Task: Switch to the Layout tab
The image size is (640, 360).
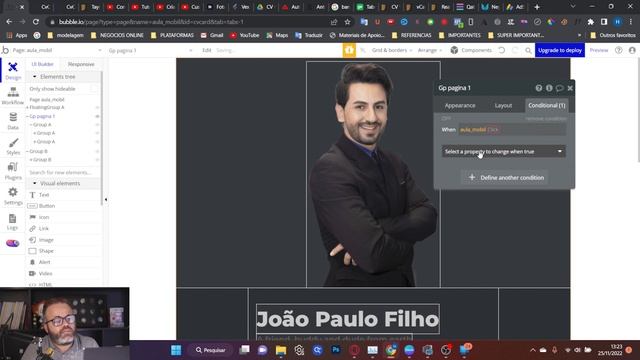Action: pos(503,105)
